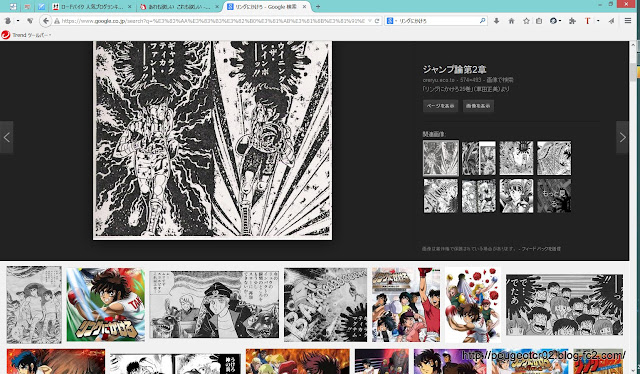Viewport: 640px width, 374px height.
Task: Open the colorful リングにかけろ logo boxer image
Action: [106, 305]
